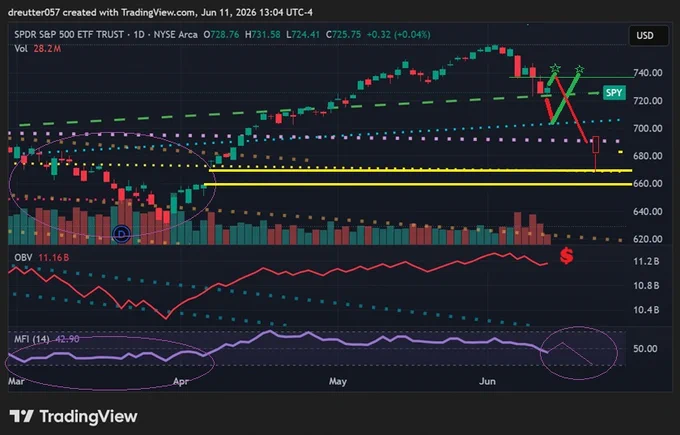Click the 620.00 price axis label
The width and height of the screenshot is (680, 435).
[x=648, y=239]
